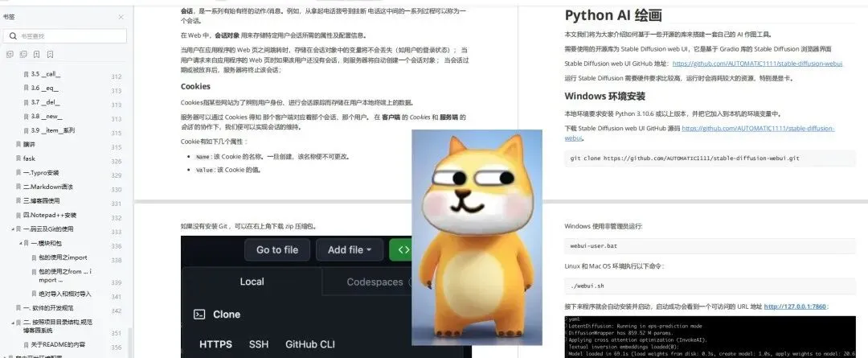The height and width of the screenshot is (358, 868).
Task: Open bookmark 四.Notepad++安装
Action: [50, 215]
